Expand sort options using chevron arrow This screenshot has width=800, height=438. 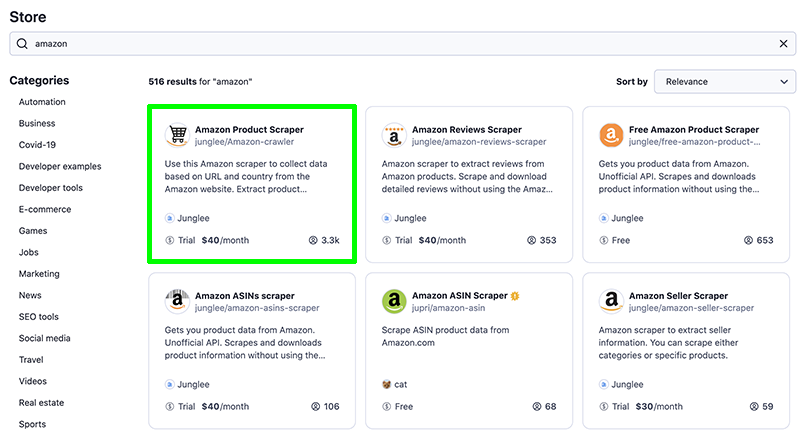point(784,82)
